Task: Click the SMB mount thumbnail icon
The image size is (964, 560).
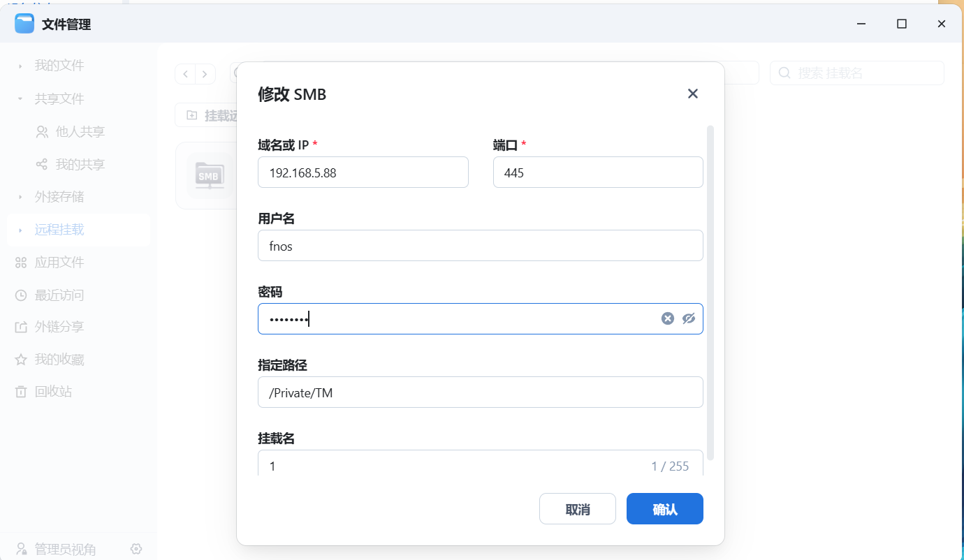Action: pos(209,176)
